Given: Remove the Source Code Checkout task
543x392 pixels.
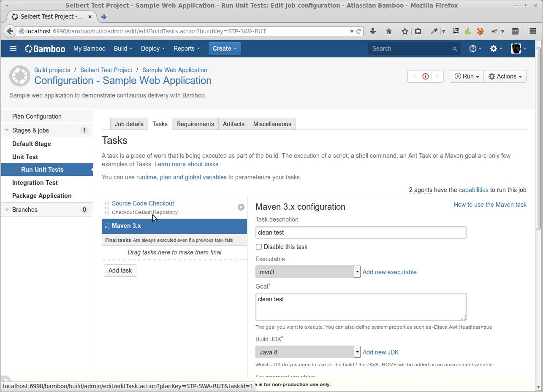Looking at the screenshot, I should pos(241,207).
